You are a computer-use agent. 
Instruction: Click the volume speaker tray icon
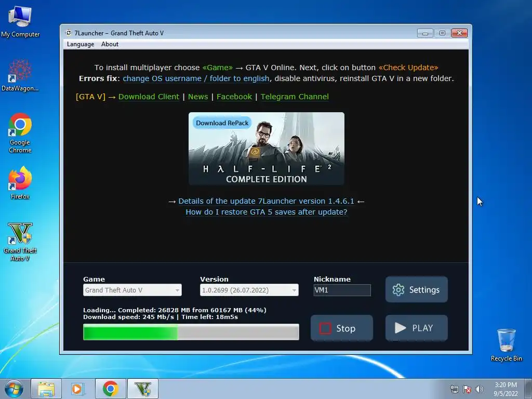coord(480,389)
